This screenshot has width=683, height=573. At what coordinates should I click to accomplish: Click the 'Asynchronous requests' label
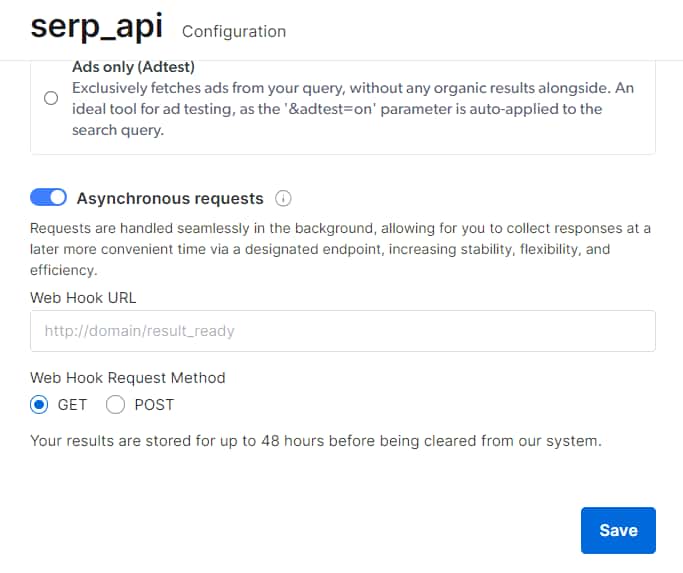170,198
